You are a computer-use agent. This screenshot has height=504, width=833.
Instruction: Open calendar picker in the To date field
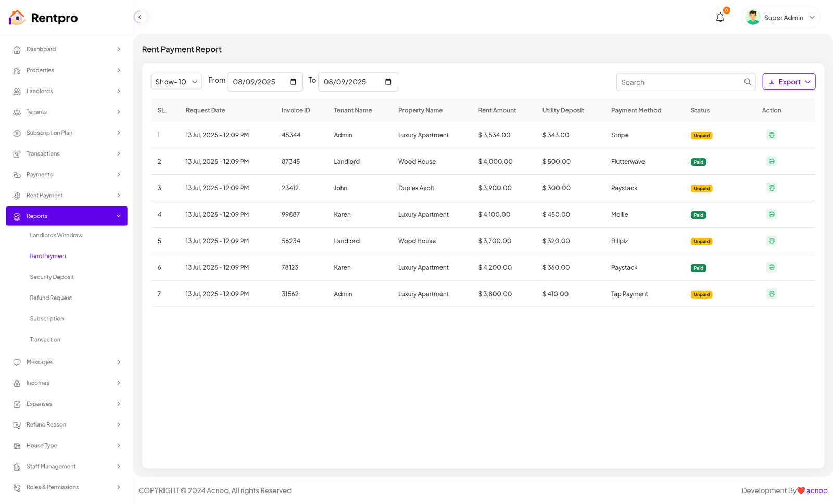coord(388,82)
